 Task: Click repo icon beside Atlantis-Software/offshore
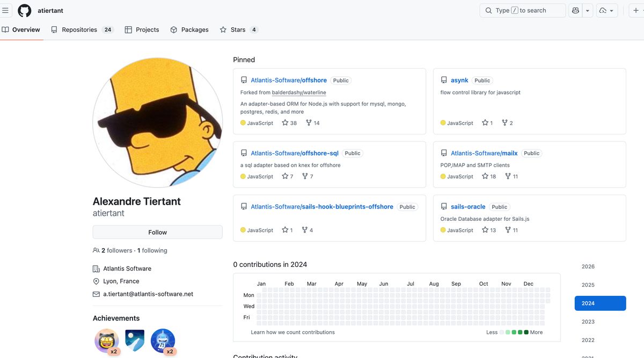click(244, 80)
